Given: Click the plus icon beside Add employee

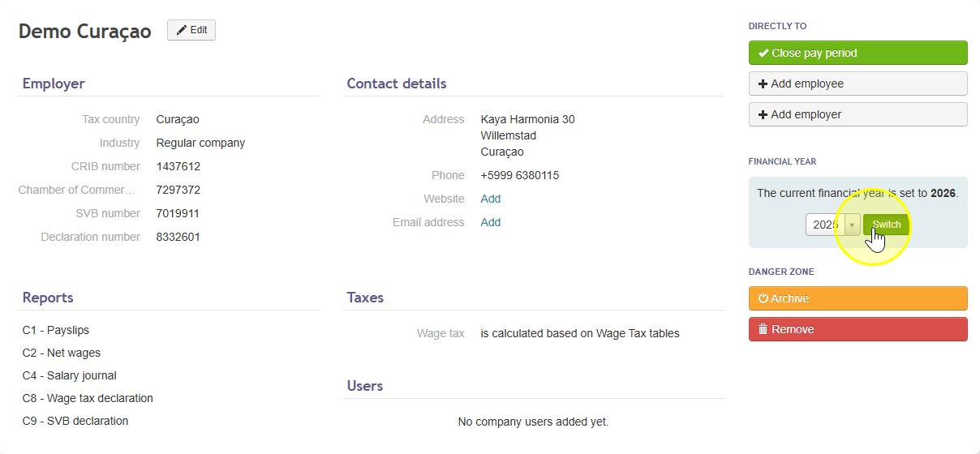Looking at the screenshot, I should [763, 84].
